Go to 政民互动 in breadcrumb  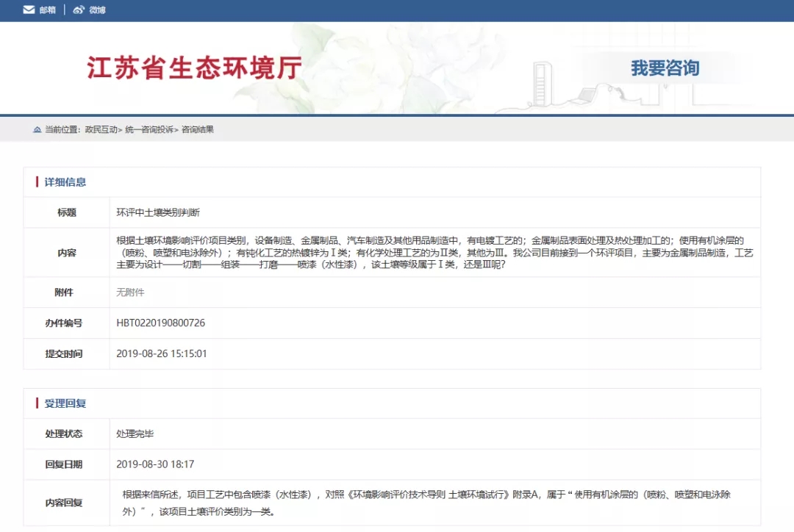(101, 129)
